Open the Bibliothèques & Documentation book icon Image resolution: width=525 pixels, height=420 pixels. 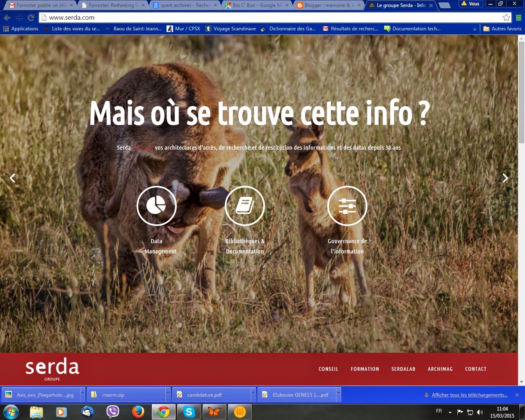(244, 206)
